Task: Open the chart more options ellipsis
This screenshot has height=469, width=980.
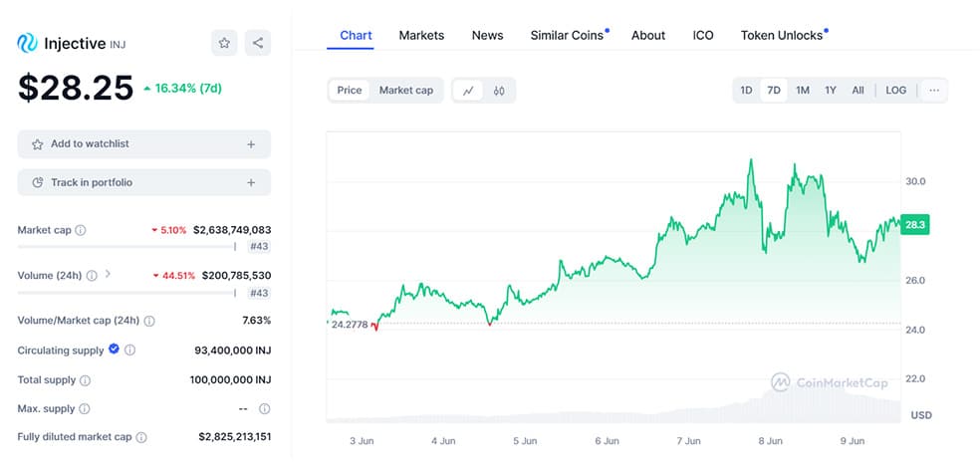Action: click(x=934, y=91)
